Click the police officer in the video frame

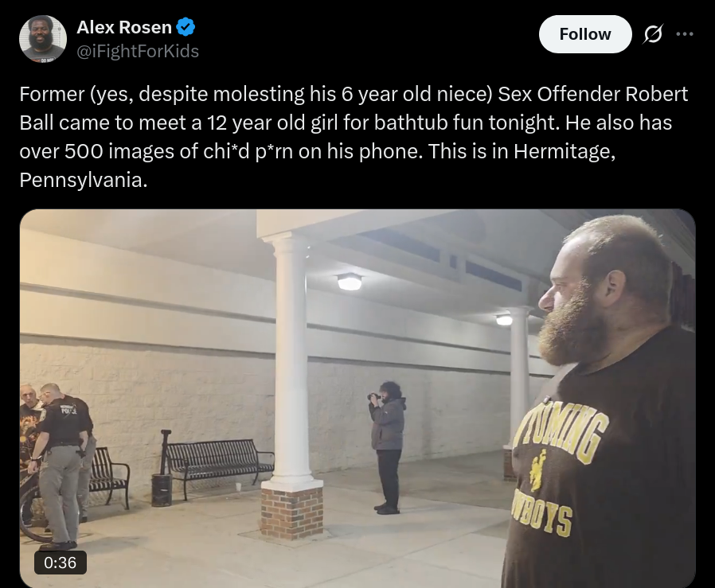tap(57, 465)
